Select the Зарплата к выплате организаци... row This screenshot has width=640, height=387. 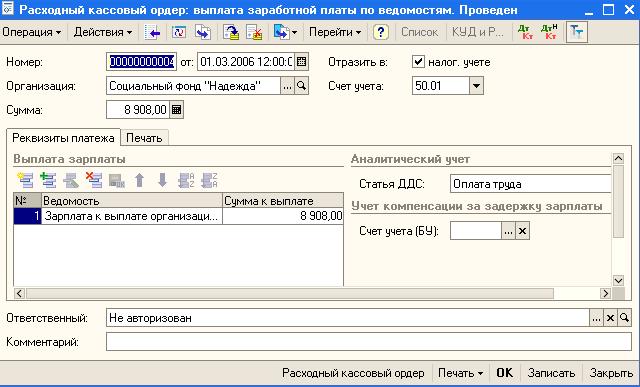tap(132, 216)
